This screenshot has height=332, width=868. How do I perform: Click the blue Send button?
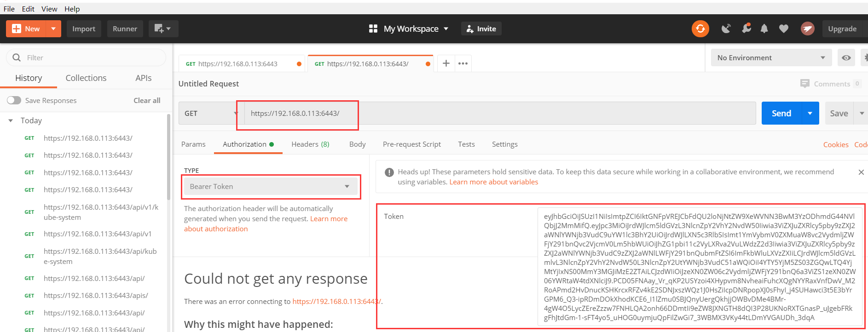781,113
